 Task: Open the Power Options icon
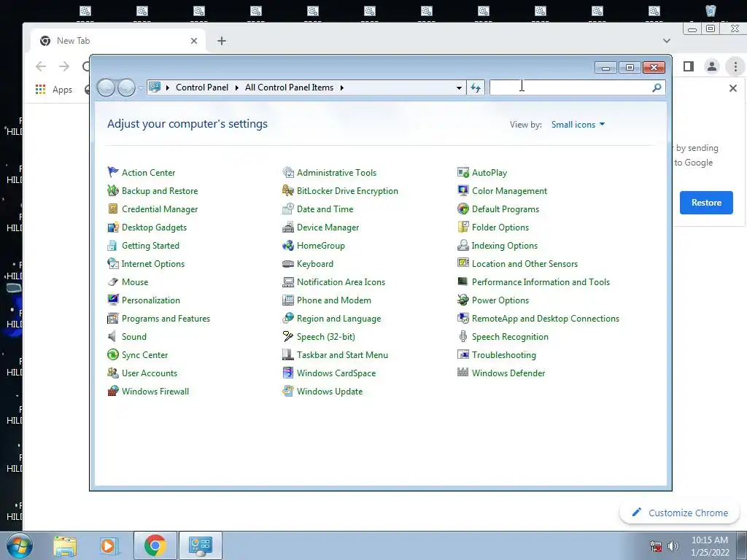(463, 300)
